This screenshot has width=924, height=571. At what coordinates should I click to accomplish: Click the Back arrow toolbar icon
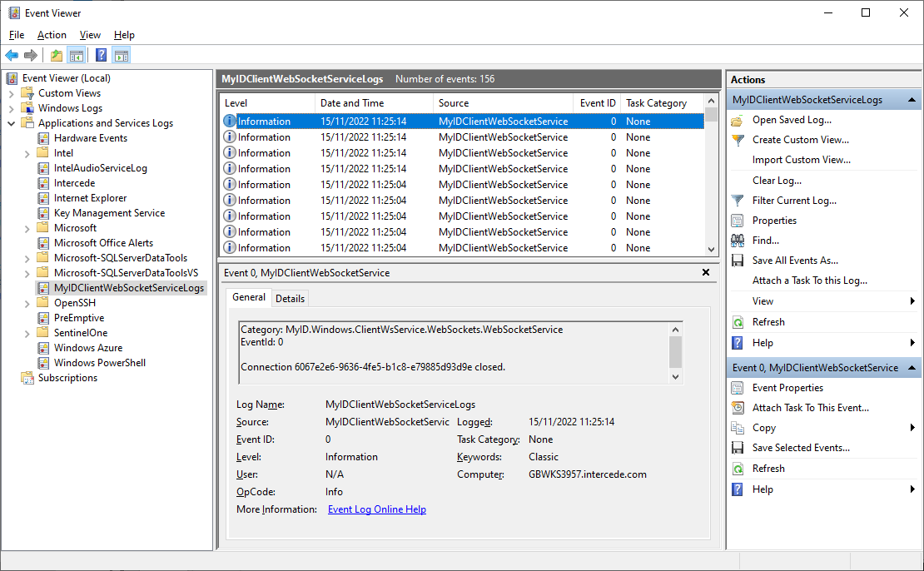coord(12,56)
